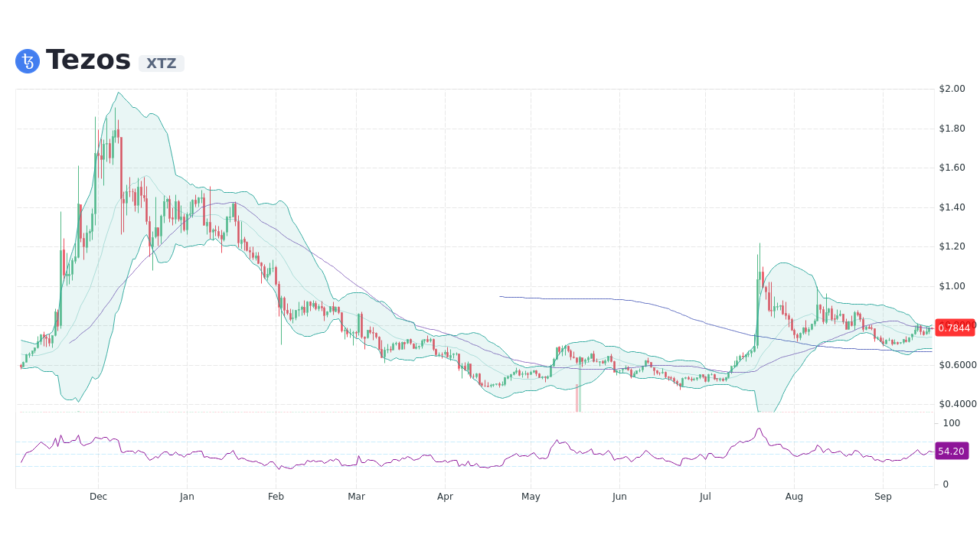Click the Dec label on the time axis
The image size is (980, 551).
click(x=98, y=497)
